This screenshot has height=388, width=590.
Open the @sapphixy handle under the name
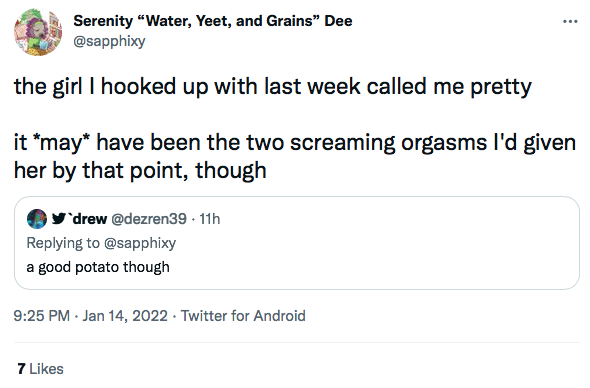109,41
